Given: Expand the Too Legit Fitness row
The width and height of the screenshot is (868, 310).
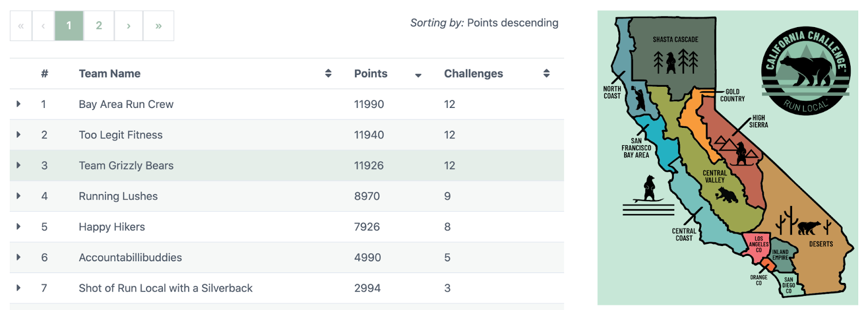Looking at the screenshot, I should [x=18, y=135].
